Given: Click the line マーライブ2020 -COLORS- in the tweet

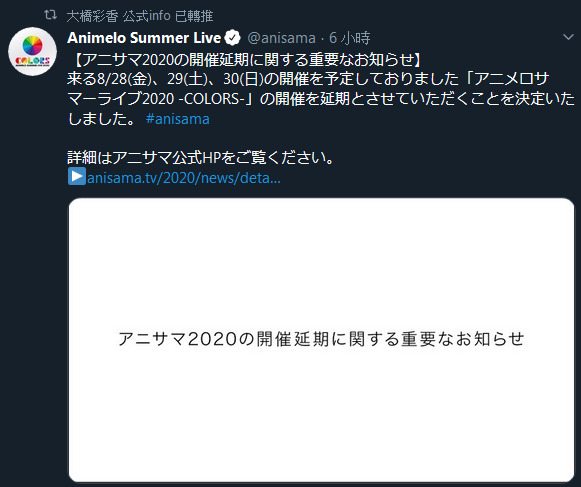Looking at the screenshot, I should click(x=321, y=99).
